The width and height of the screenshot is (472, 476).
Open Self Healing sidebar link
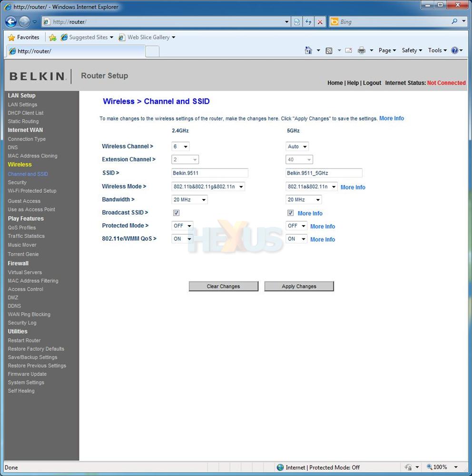pyautogui.click(x=21, y=391)
